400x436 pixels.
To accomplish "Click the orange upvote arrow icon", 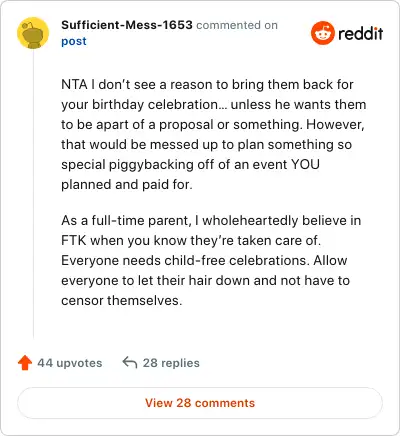I will click(x=25, y=363).
